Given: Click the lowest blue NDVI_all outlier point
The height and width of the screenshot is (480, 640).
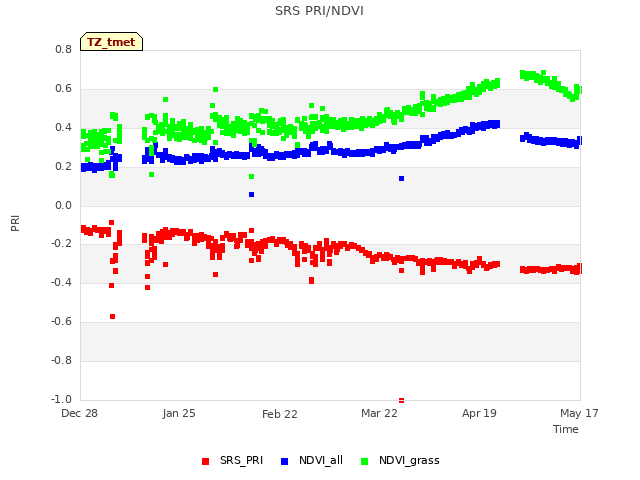Looking at the screenshot, I should (x=251, y=195).
